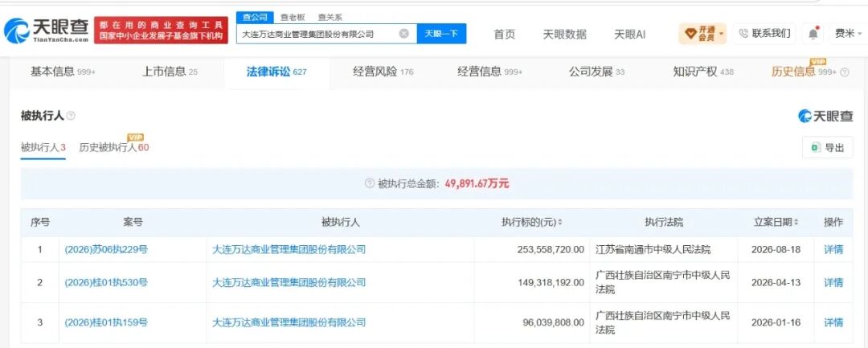Click the help icon beside 被执行总金额
This screenshot has height=348, width=868.
pos(370,184)
